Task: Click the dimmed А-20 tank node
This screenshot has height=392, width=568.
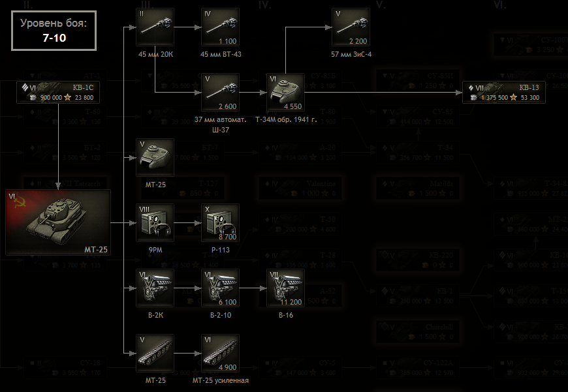Action: pos(300,153)
